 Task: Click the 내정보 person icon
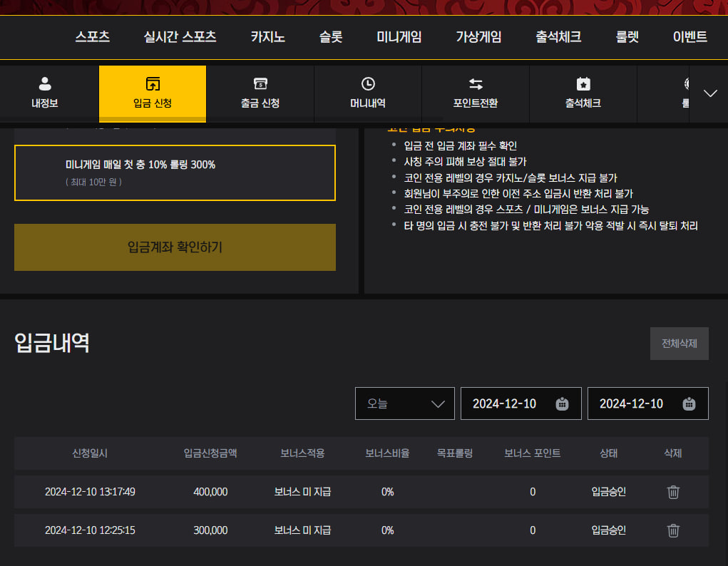pyautogui.click(x=45, y=83)
